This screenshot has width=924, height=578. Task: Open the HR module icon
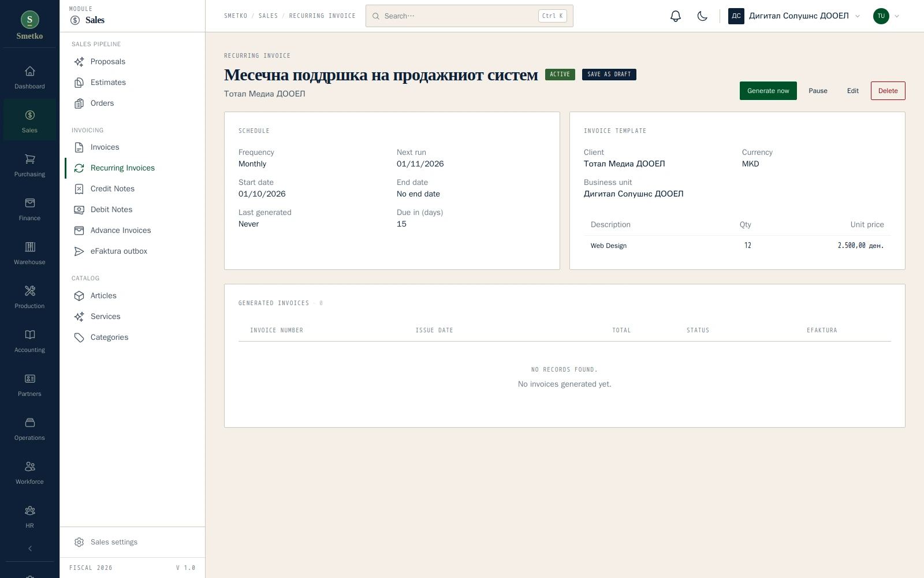click(29, 517)
